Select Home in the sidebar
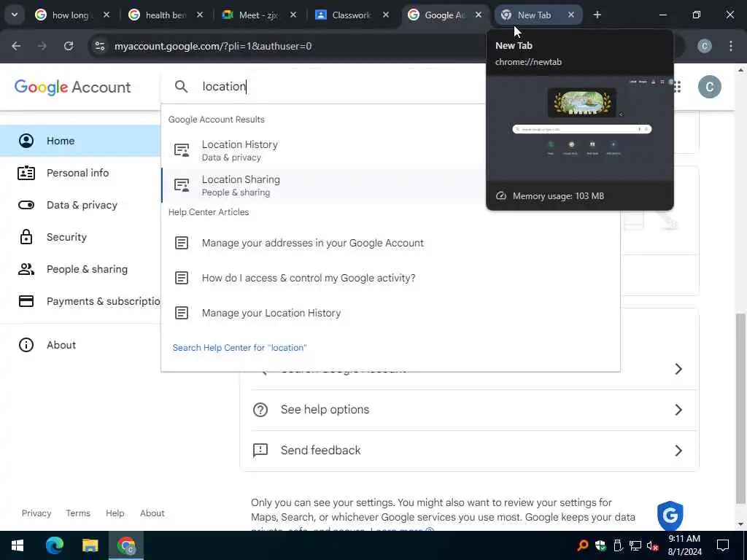747x560 pixels. pos(80,141)
